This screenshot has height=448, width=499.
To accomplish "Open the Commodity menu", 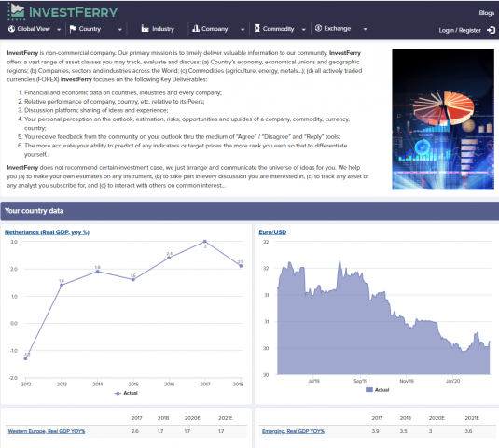I will pyautogui.click(x=278, y=29).
